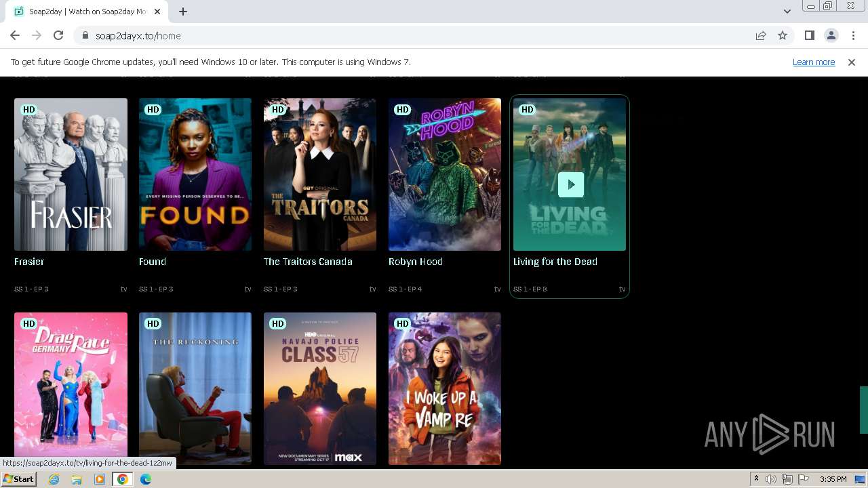Open the I Woke Up a Vampire poster
Viewport: 868px width, 488px height.
(445, 388)
